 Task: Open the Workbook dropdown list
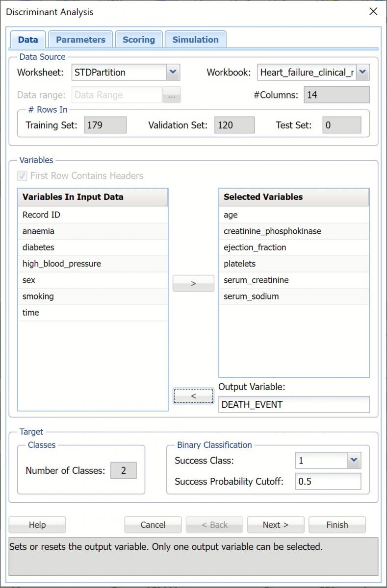362,73
